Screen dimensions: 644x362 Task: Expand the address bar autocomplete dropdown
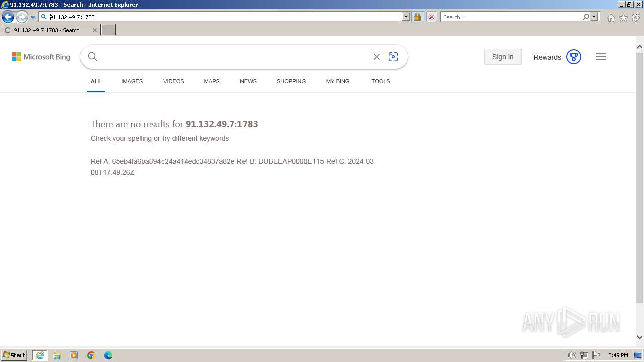(406, 17)
